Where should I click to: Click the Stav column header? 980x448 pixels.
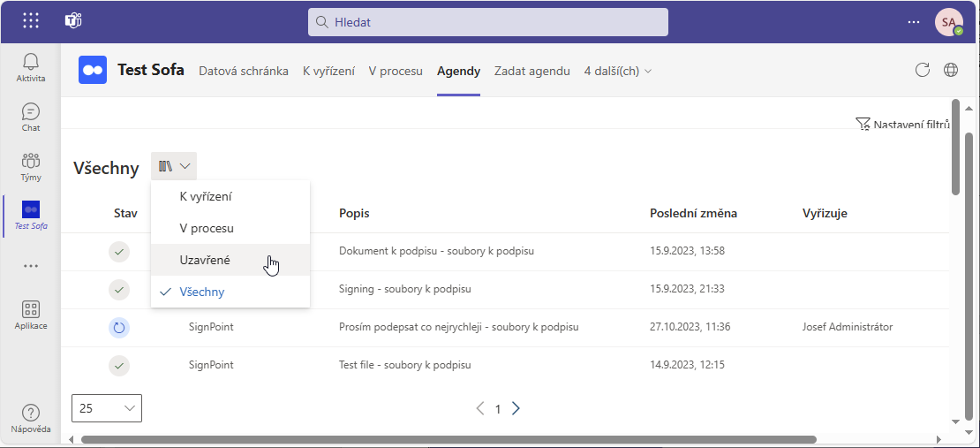tap(125, 213)
